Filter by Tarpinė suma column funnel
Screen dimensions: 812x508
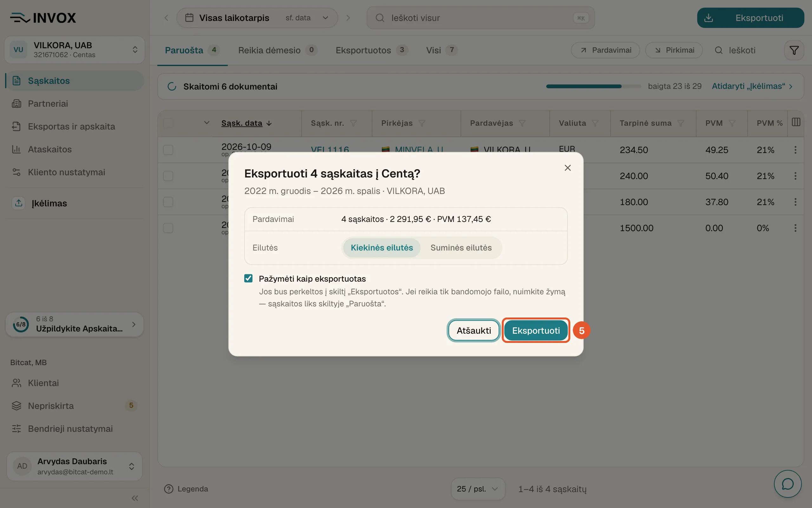(680, 123)
